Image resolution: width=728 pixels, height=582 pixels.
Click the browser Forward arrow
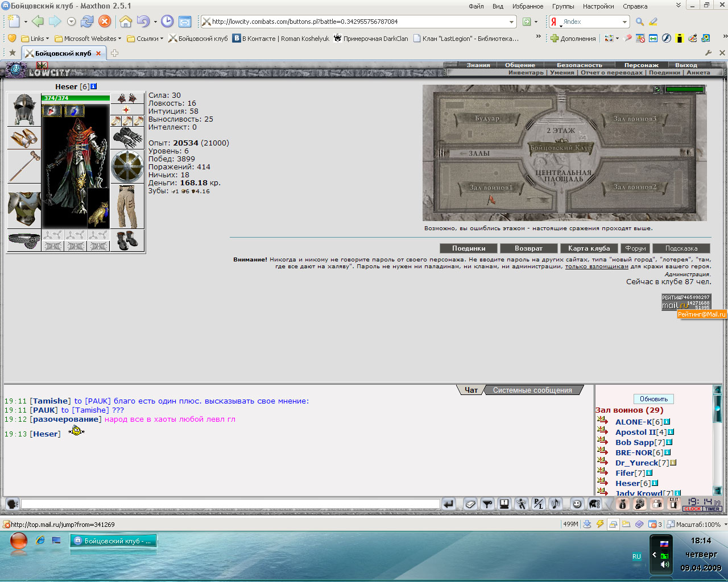pos(55,22)
